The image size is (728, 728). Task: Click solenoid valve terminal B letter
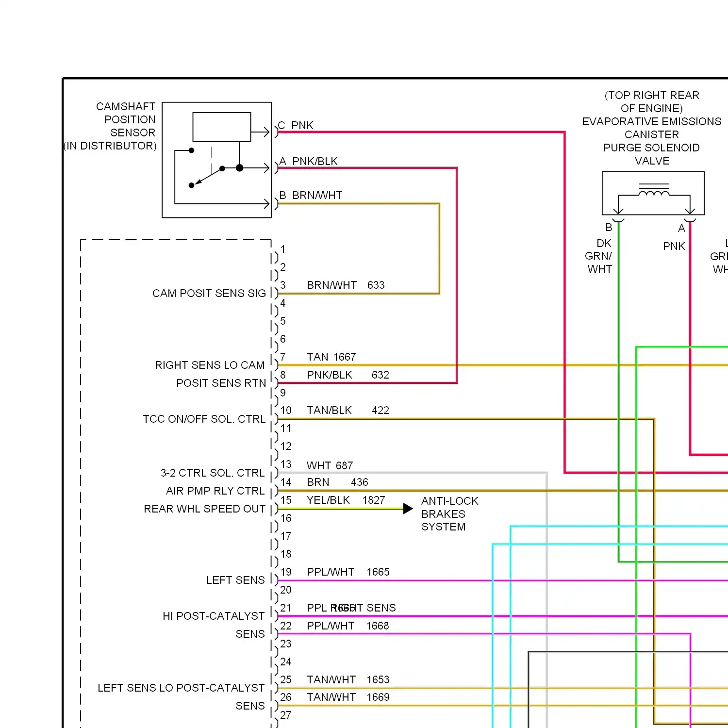[x=609, y=227]
